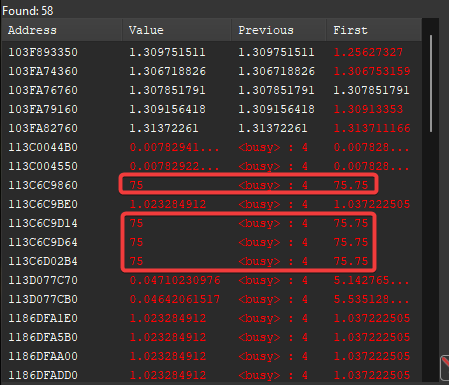Viewport: 449px width, 385px height.
Task: Click first value 1.30913353
Action: click(368, 109)
